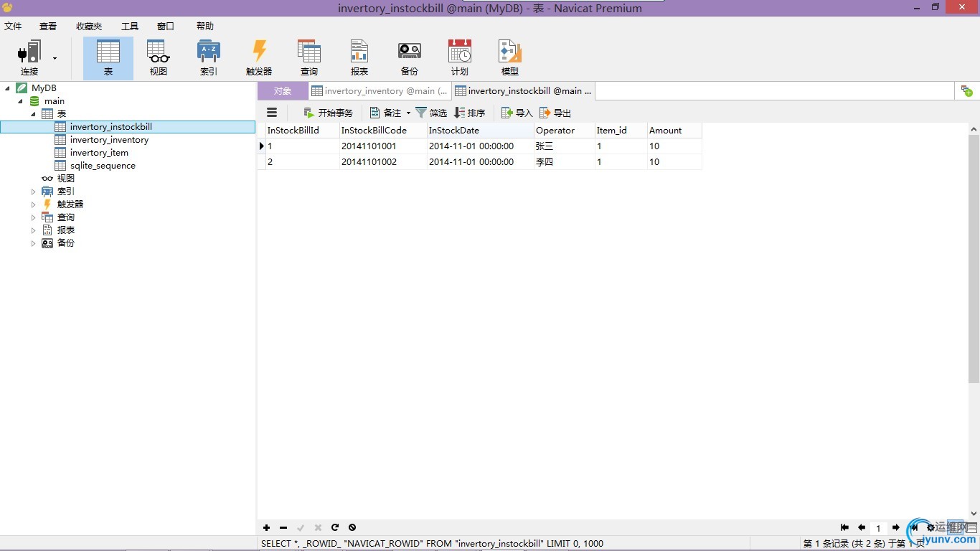980x551 pixels.
Task: Open the 查看 menu
Action: [48, 26]
